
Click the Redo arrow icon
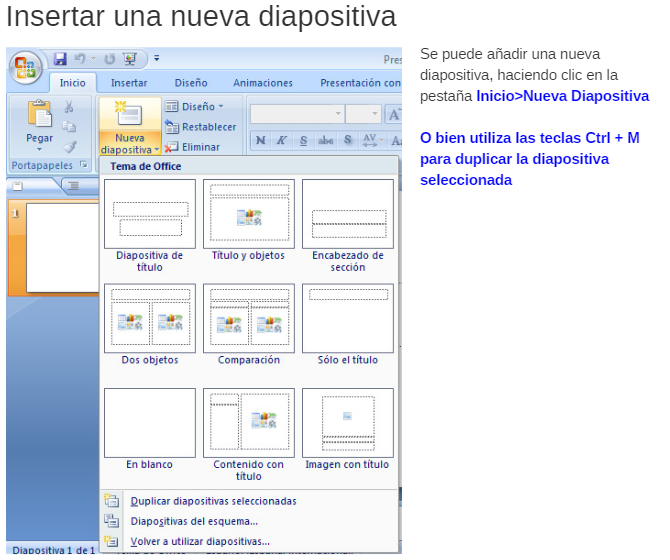click(x=109, y=59)
